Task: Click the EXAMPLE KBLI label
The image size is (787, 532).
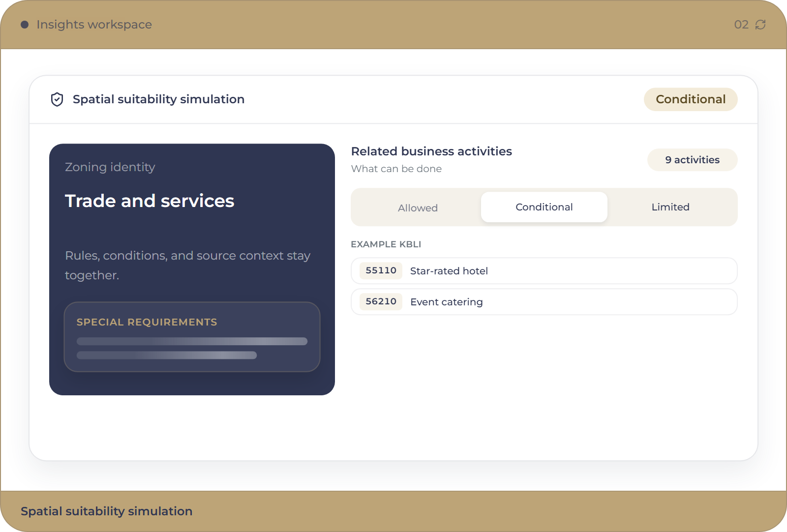Action: click(x=386, y=244)
